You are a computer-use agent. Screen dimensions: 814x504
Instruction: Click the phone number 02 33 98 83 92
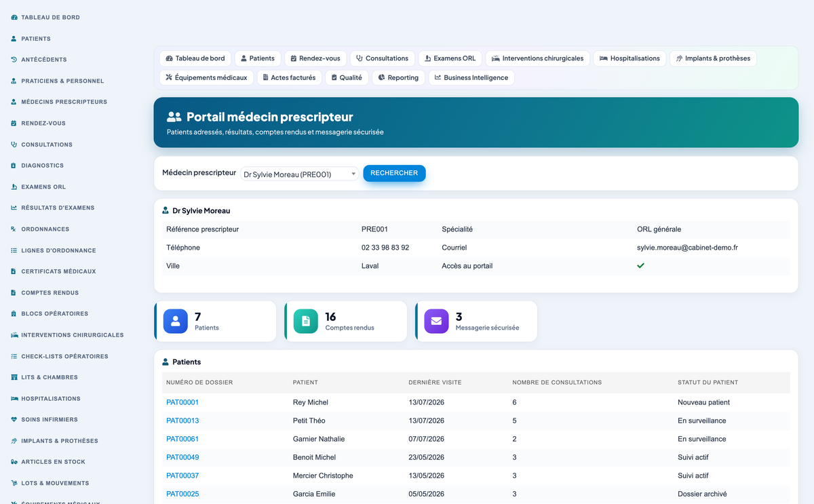pos(385,248)
